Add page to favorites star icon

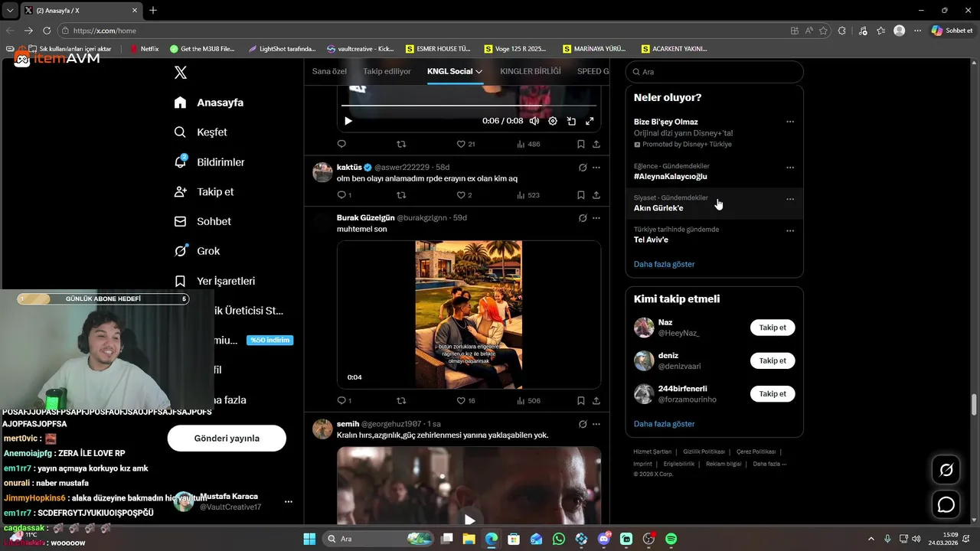[824, 31]
